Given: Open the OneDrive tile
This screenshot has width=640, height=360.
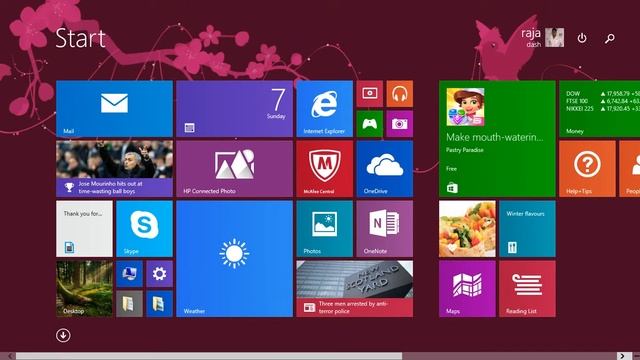Looking at the screenshot, I should click(x=384, y=169).
